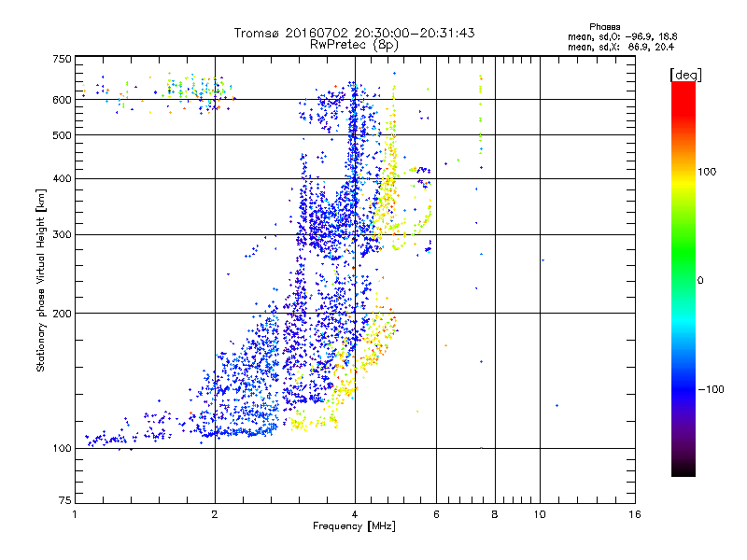Click the colorbar tick label '0'

(x=700, y=281)
